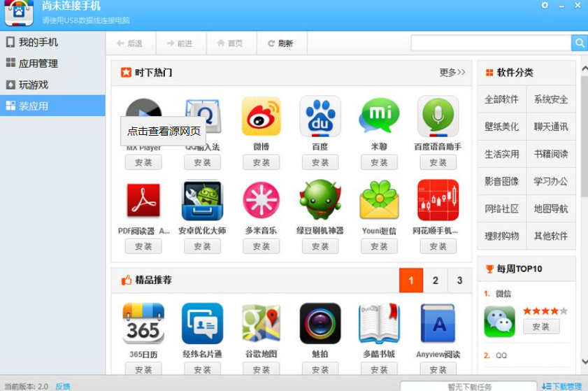Select the MiTalk (米聊) app icon
The width and height of the screenshot is (588, 391).
[x=379, y=116]
